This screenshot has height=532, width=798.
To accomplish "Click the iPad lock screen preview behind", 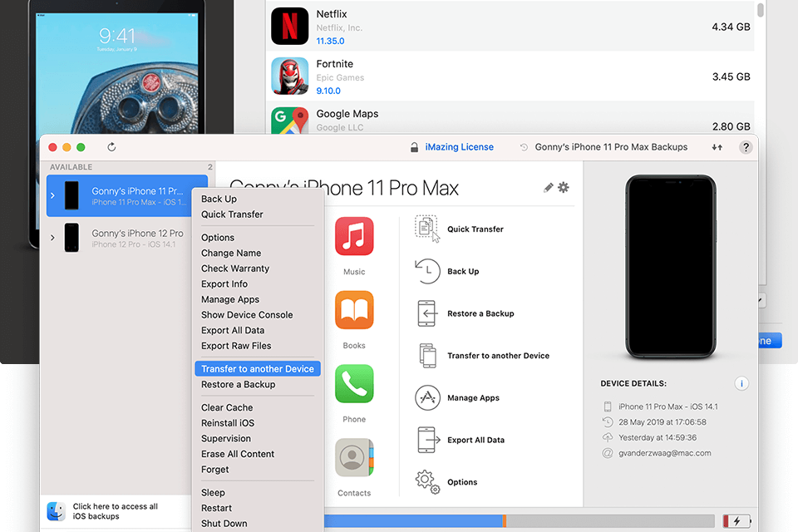I will pyautogui.click(x=116, y=74).
